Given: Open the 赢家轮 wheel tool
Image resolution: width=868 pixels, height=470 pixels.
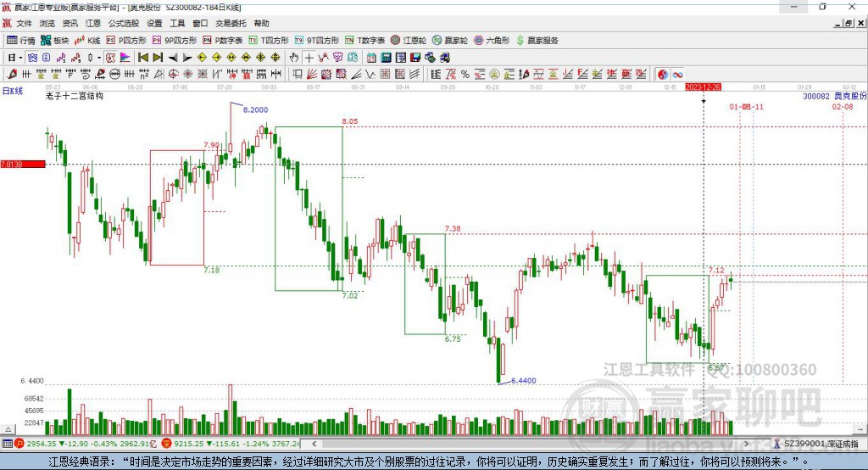Looking at the screenshot, I should (450, 41).
